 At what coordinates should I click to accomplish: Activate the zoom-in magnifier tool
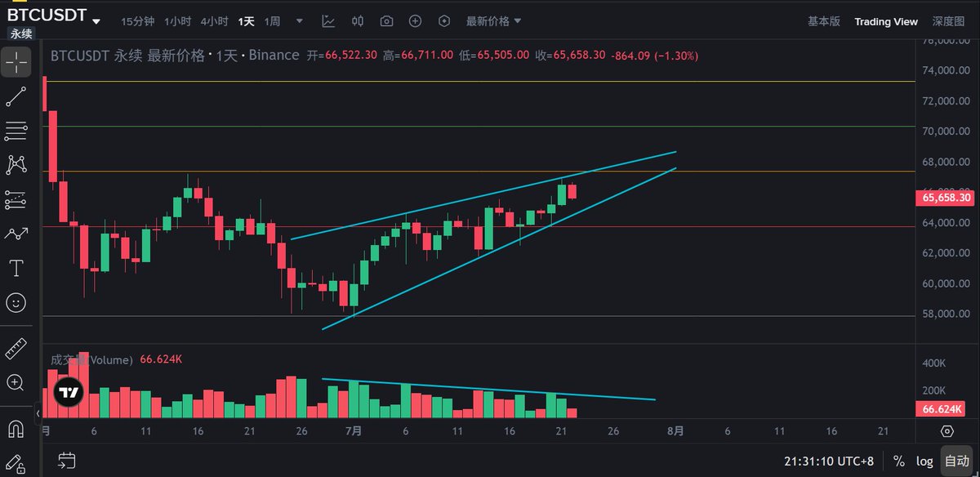tap(16, 382)
